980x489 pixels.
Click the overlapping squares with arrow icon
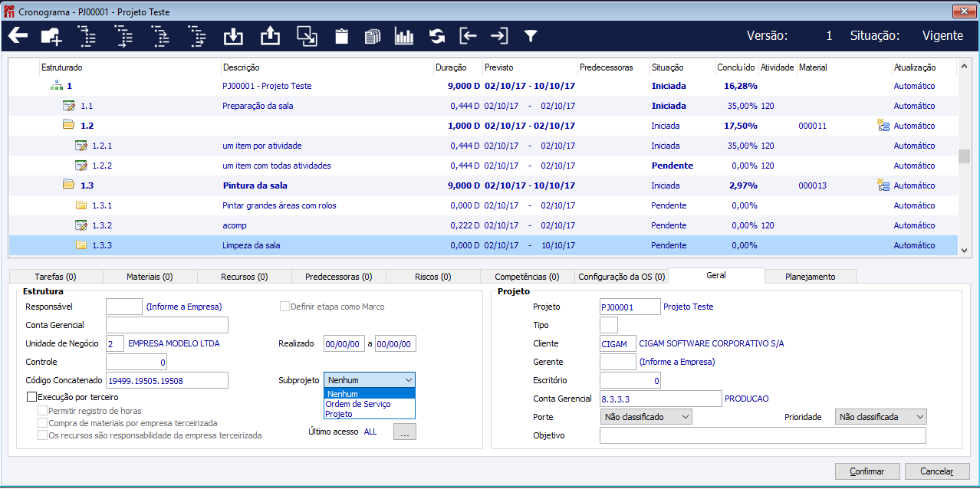(x=307, y=36)
